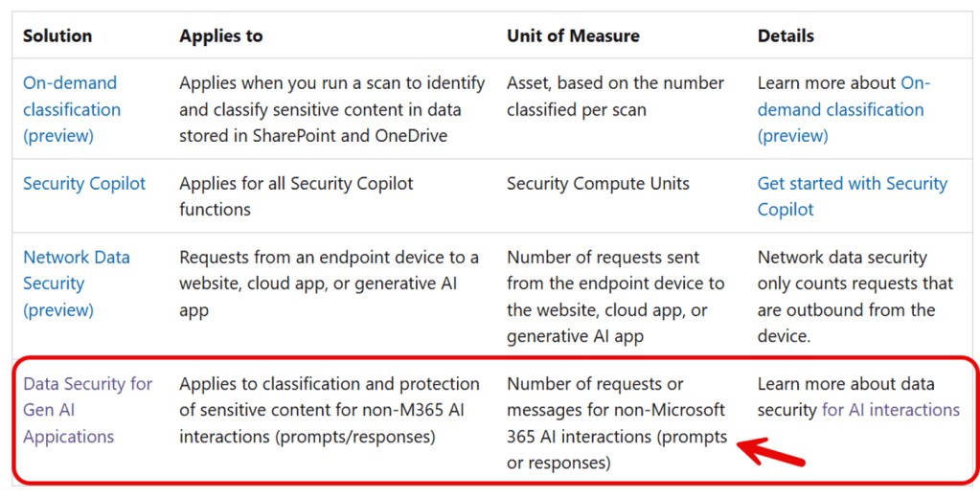980x498 pixels.
Task: Click 'Applies for all Security Copilot functions' text
Action: tap(296, 196)
